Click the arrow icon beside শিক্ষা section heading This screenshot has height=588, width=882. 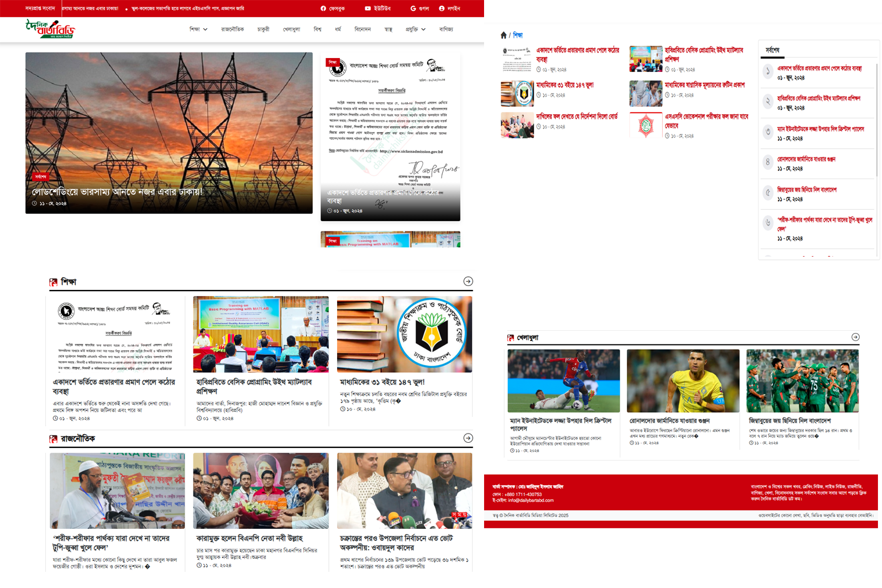coord(468,281)
